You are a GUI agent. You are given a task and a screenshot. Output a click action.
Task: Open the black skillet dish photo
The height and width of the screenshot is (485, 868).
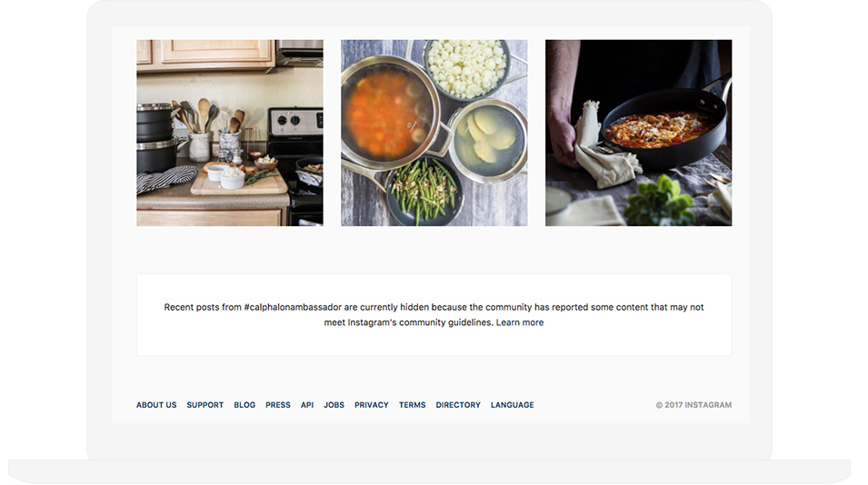(x=638, y=133)
